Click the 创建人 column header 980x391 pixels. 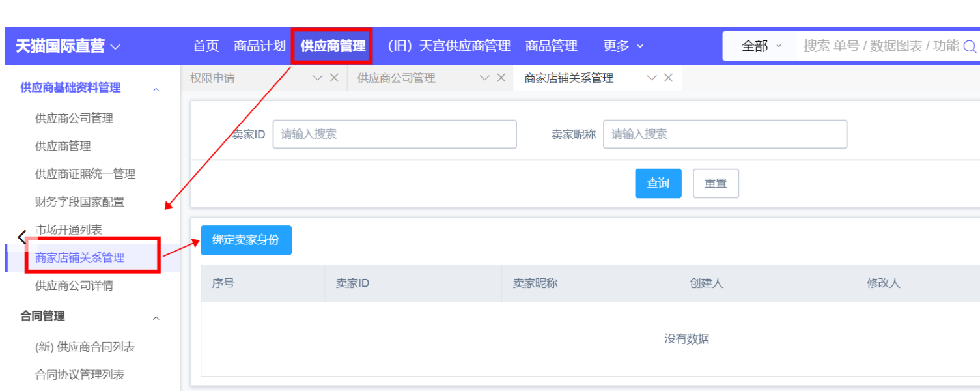click(x=707, y=283)
